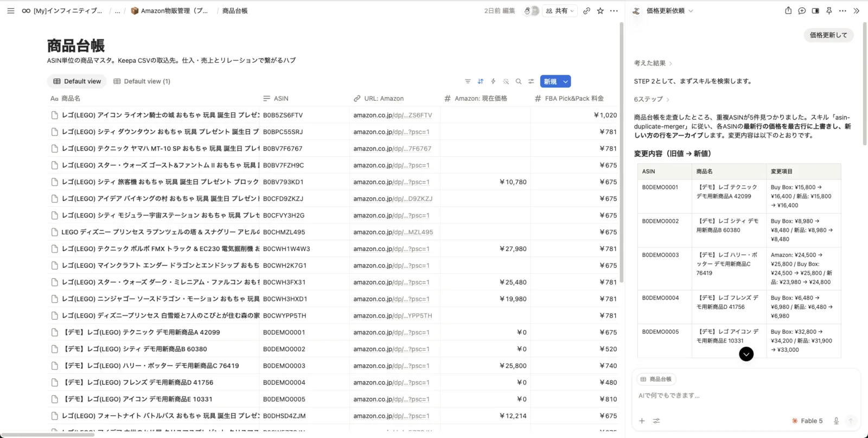Copy page link with chain icon

pos(586,11)
